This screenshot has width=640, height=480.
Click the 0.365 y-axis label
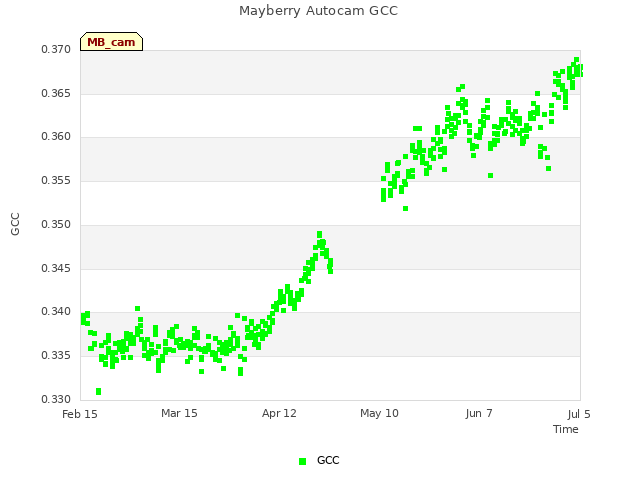pyautogui.click(x=56, y=93)
